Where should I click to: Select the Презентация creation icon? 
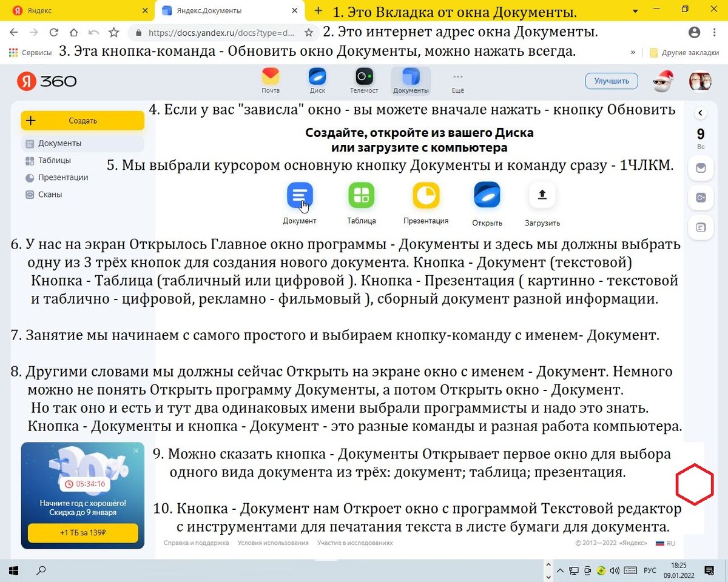[x=426, y=195]
